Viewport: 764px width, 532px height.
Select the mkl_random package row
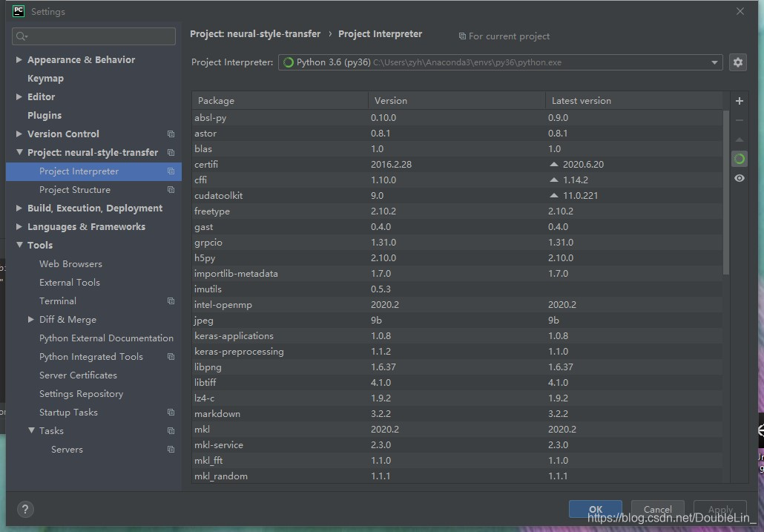pos(458,476)
